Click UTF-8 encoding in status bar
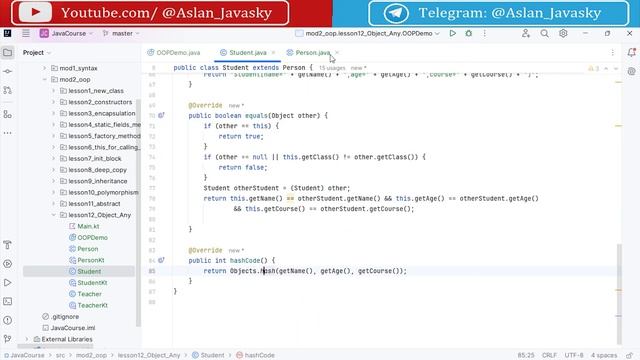Screen dimensions: 640x360 click(x=573, y=355)
